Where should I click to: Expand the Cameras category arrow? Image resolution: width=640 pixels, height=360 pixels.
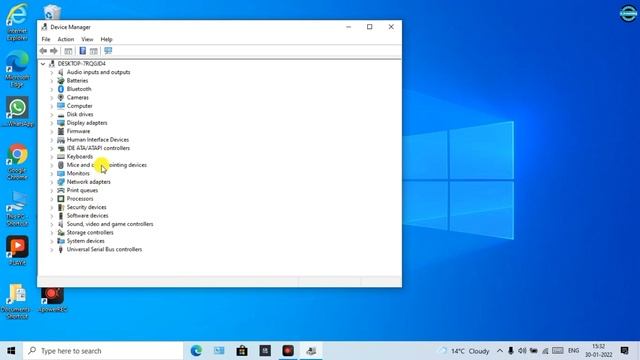pos(52,98)
